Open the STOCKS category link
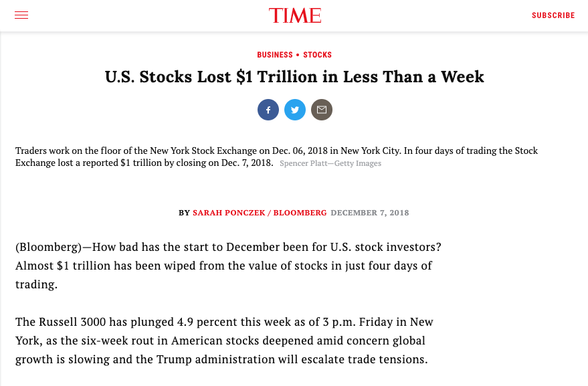588x386 pixels. [x=317, y=55]
